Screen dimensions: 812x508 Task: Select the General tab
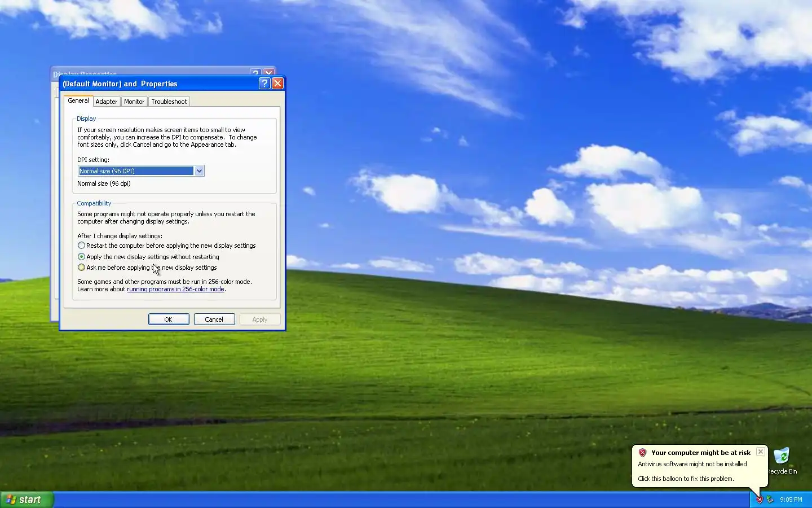(78, 100)
